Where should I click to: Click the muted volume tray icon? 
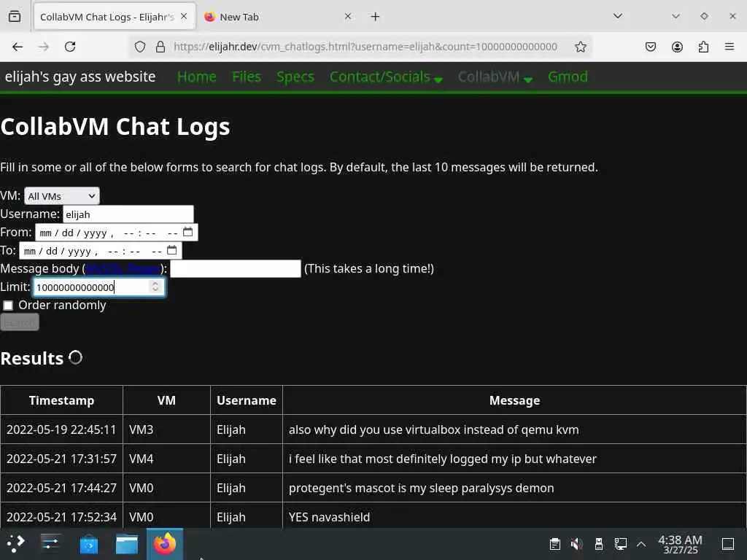[576, 544]
